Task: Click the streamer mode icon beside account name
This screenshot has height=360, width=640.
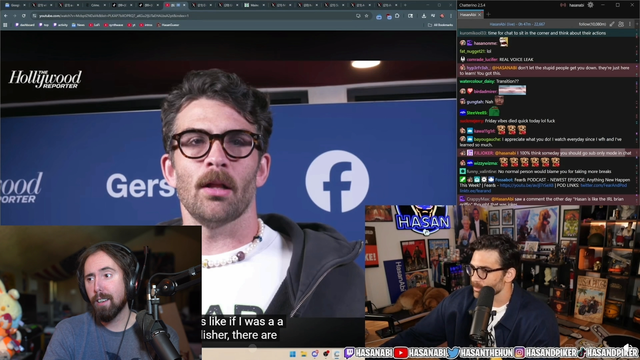Action: coord(563,5)
